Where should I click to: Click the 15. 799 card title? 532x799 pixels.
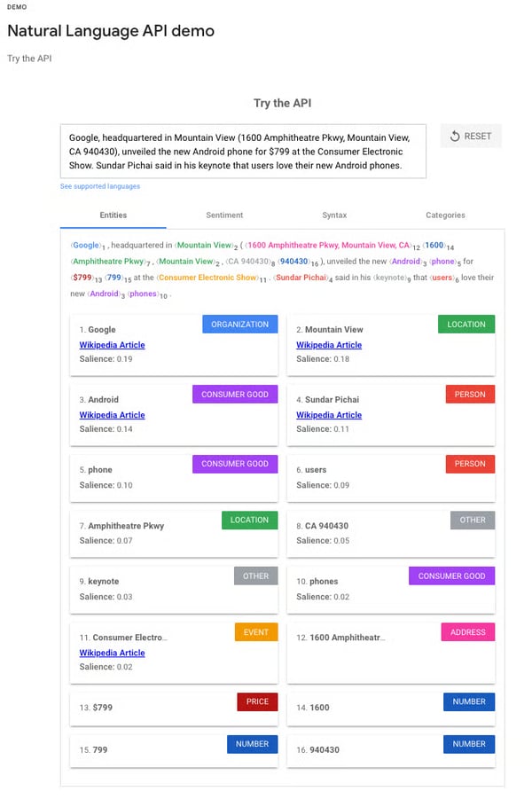click(x=93, y=749)
